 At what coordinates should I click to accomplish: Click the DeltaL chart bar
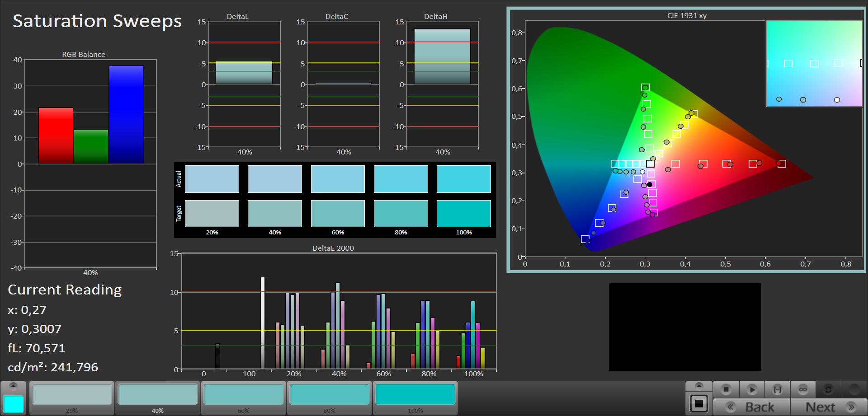pyautogui.click(x=244, y=73)
